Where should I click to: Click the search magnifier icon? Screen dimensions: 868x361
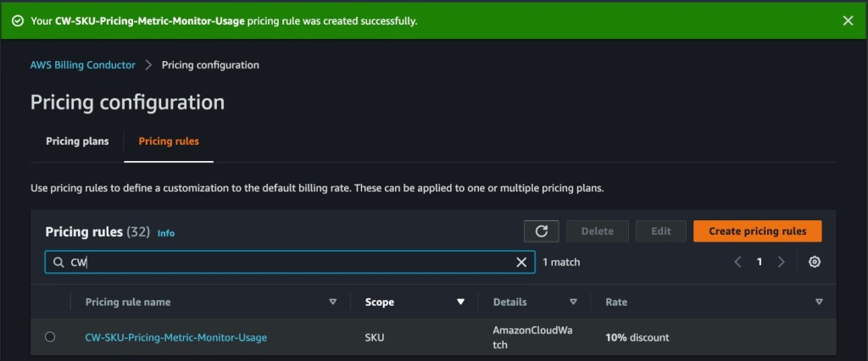click(x=58, y=263)
